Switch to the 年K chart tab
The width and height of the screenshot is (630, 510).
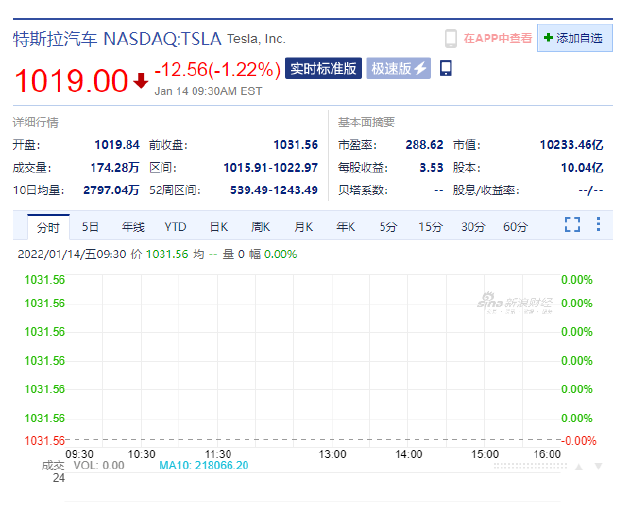346,227
